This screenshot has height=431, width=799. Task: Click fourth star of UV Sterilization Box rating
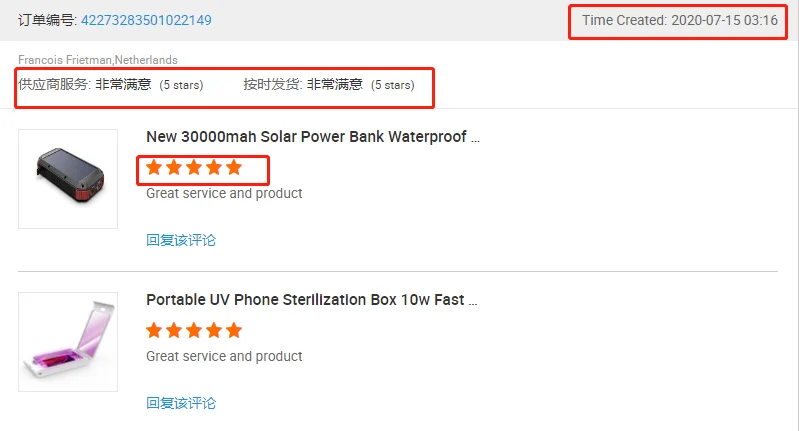[x=214, y=330]
